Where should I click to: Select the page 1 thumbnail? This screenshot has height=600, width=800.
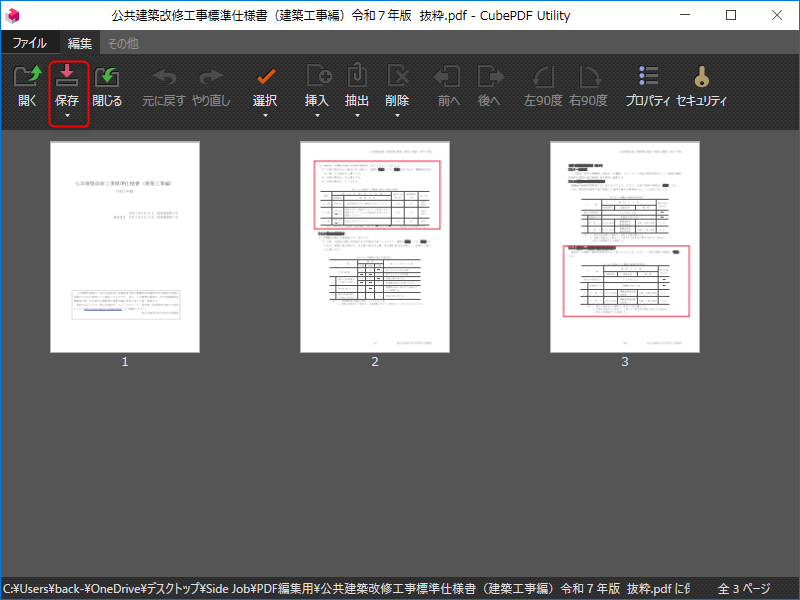point(125,247)
